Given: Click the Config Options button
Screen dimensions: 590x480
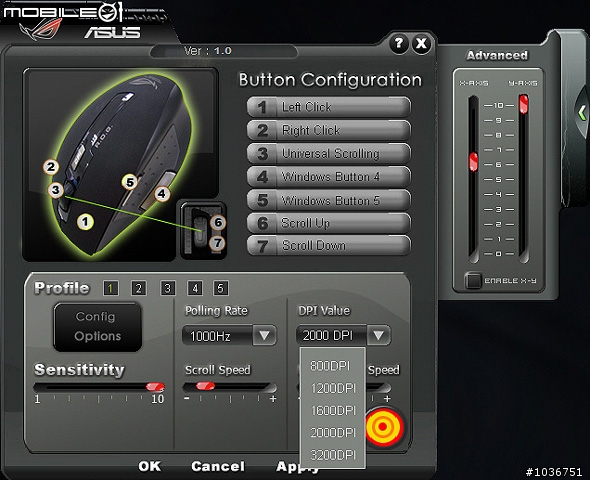Looking at the screenshot, I should [97, 327].
